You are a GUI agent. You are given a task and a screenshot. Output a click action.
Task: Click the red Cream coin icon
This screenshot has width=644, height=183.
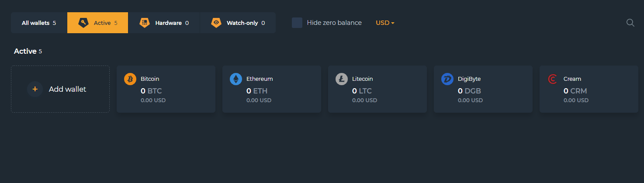pyautogui.click(x=553, y=79)
